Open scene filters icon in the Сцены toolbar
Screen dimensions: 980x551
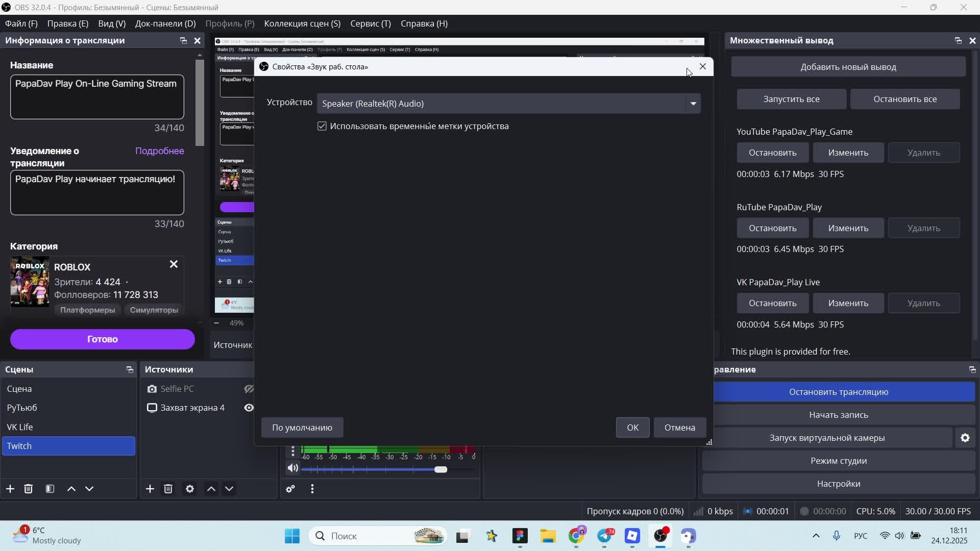[50, 489]
